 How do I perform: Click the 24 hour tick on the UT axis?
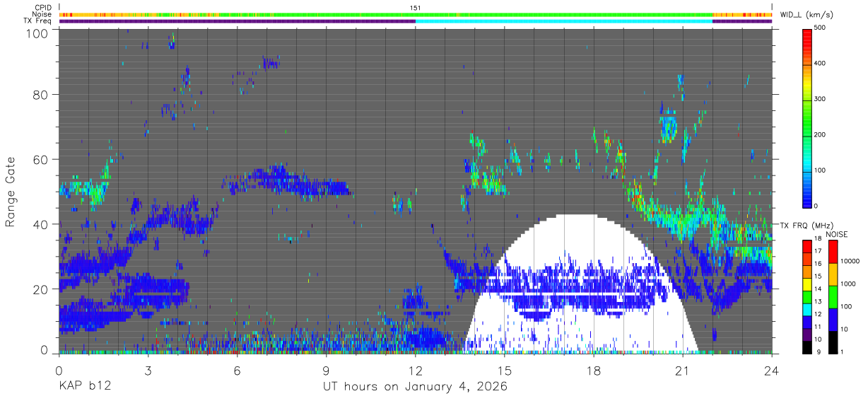click(x=772, y=371)
